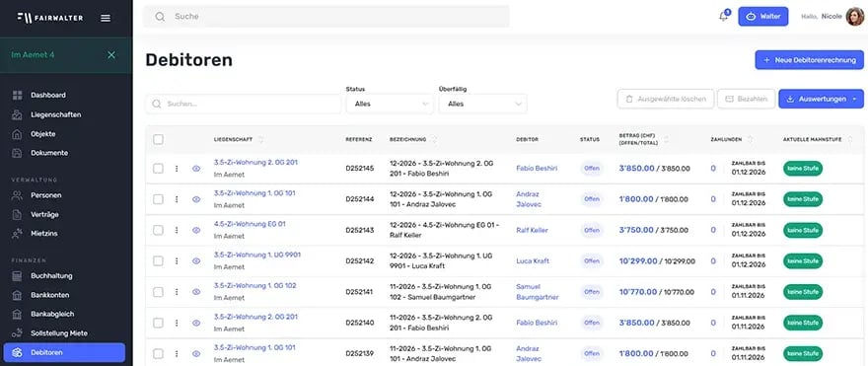Open Dokumente in the sidebar

pyautogui.click(x=49, y=153)
